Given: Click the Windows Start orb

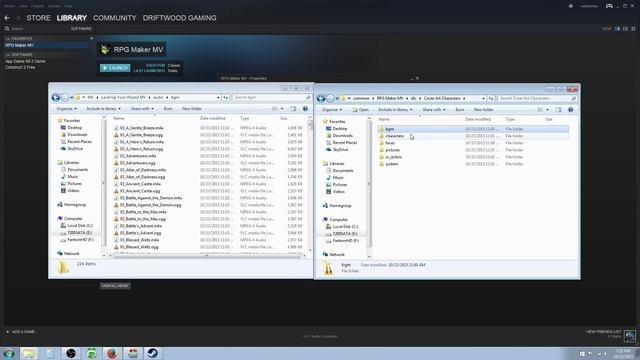Looking at the screenshot, I should [9, 353].
